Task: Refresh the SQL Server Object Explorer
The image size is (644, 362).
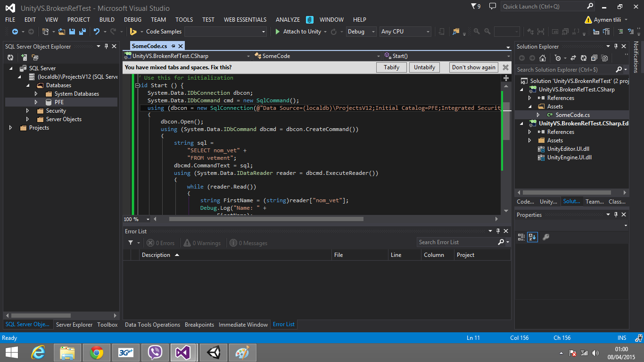Action: [x=10, y=58]
